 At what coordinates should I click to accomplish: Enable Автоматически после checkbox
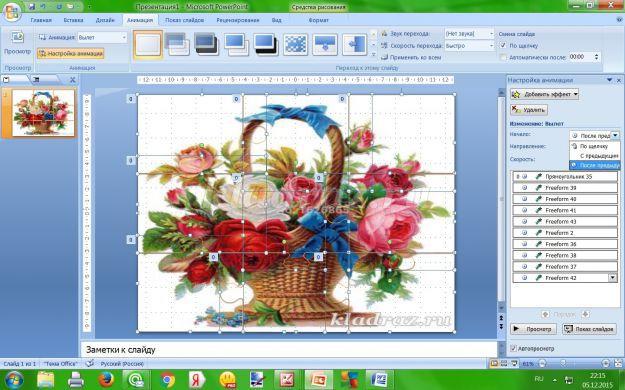(x=503, y=57)
